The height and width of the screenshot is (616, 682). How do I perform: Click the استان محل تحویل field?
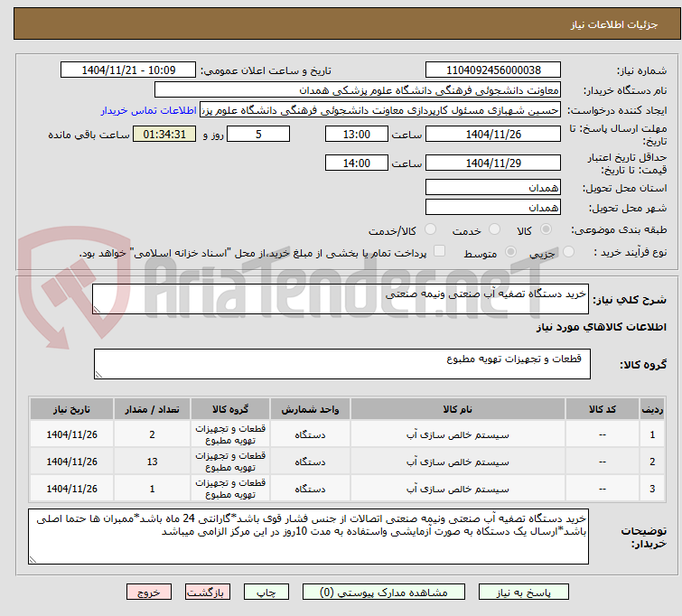click(x=493, y=188)
